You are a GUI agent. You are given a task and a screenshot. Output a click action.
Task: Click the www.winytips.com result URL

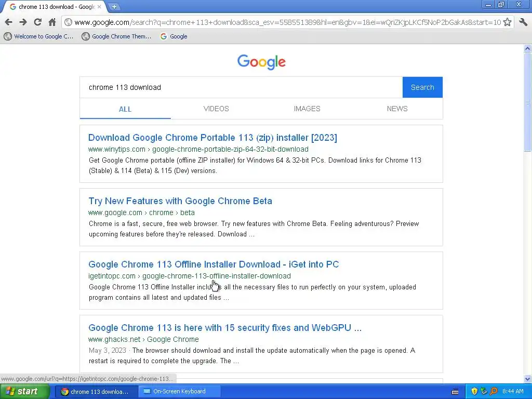tap(198, 149)
